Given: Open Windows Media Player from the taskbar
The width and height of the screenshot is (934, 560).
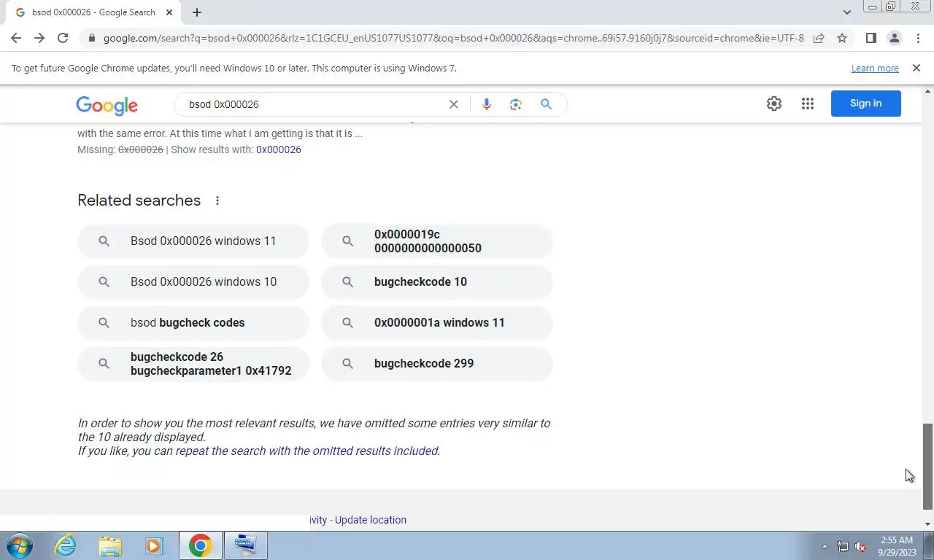Looking at the screenshot, I should point(154,545).
